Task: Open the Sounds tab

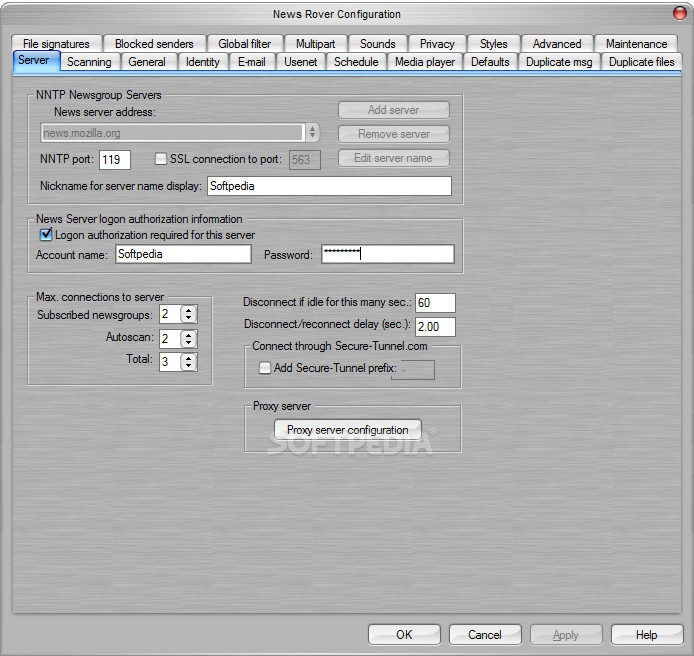Action: pyautogui.click(x=378, y=44)
